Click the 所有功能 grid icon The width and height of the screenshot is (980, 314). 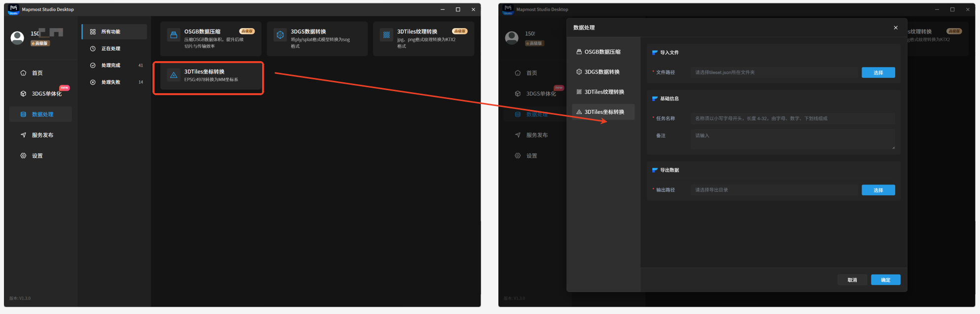[x=93, y=32]
